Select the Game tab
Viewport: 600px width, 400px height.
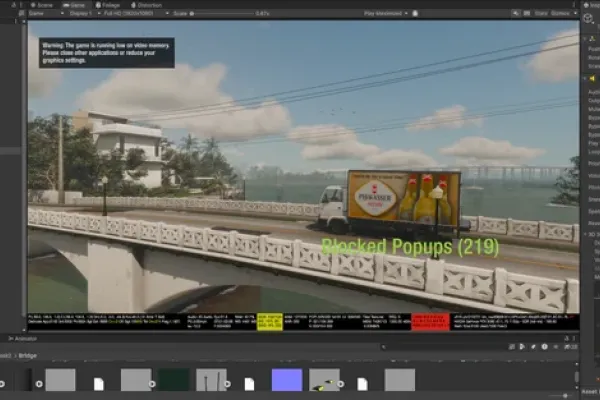coord(74,5)
